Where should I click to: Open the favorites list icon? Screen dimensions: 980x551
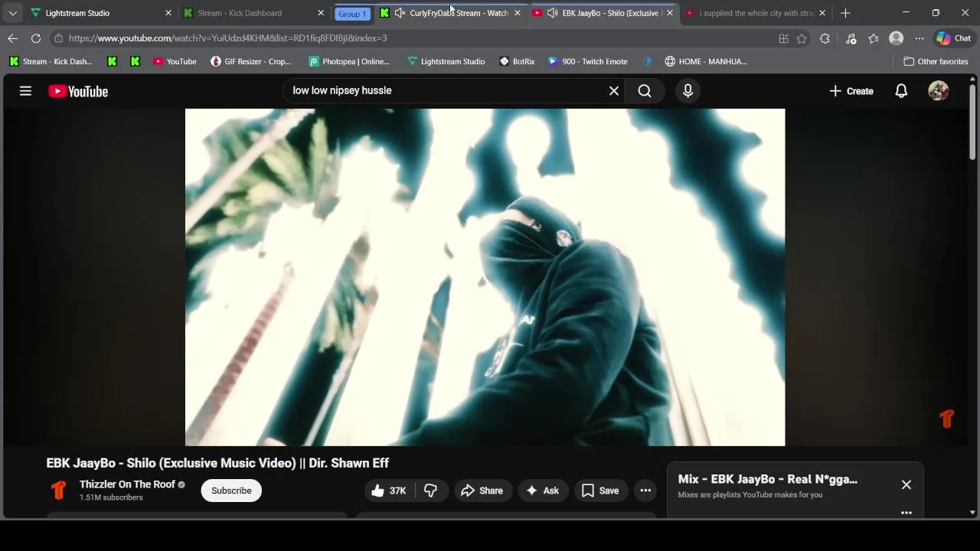pos(874,38)
